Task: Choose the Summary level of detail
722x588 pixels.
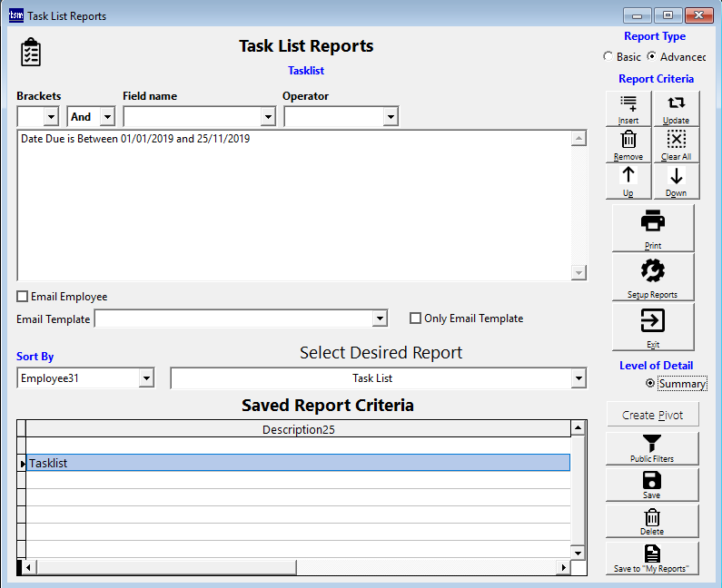Action: click(650, 384)
